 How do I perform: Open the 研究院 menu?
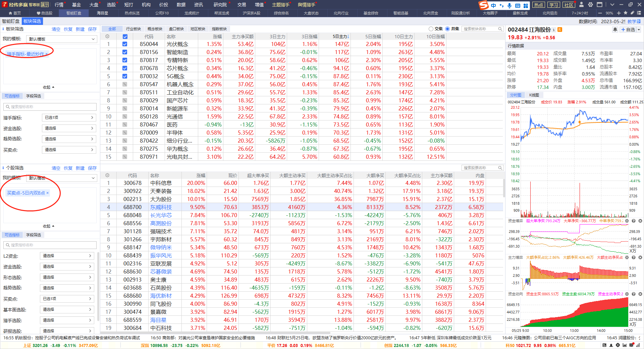click(x=220, y=5)
